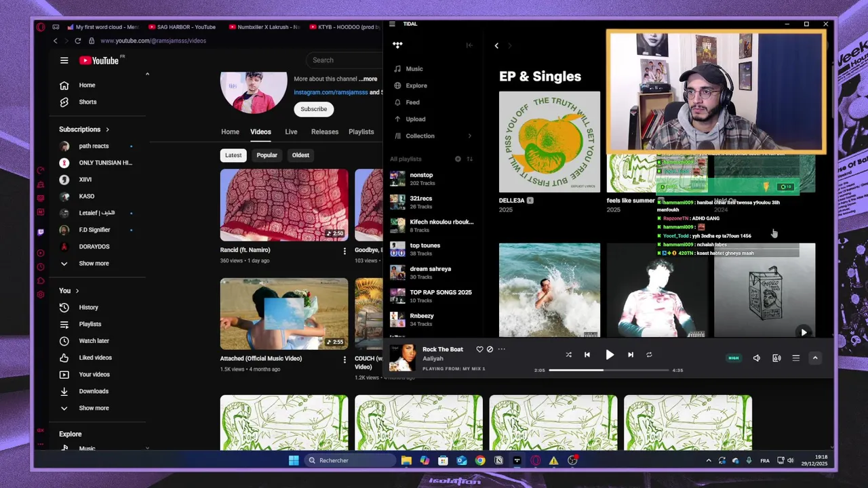This screenshot has width=868, height=488.
Task: Open the Rnbeezy playlist
Action: pos(432,319)
